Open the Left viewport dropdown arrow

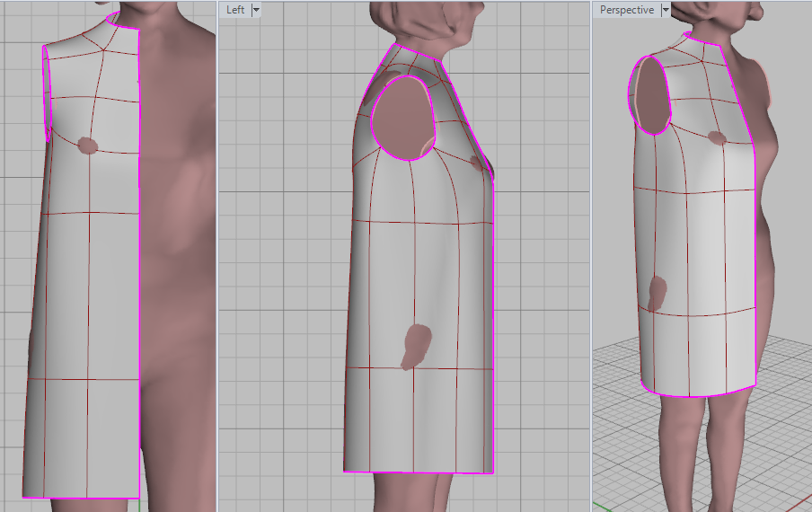(256, 10)
